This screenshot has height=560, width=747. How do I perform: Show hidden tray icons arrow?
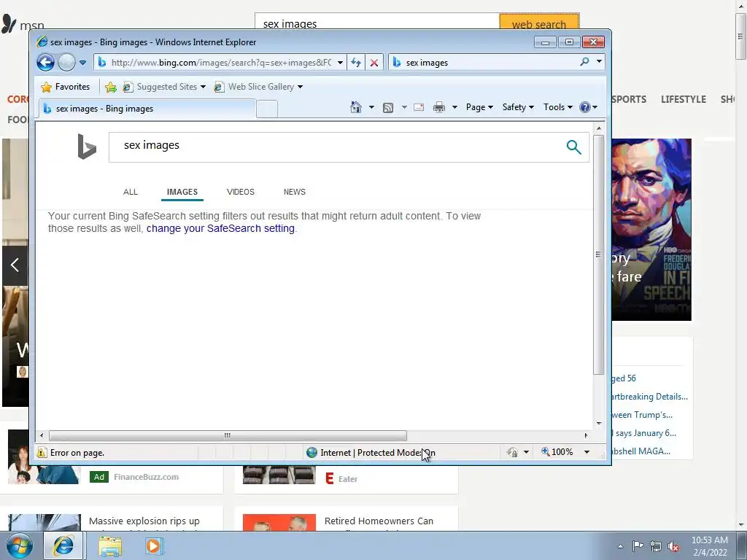[x=620, y=546]
